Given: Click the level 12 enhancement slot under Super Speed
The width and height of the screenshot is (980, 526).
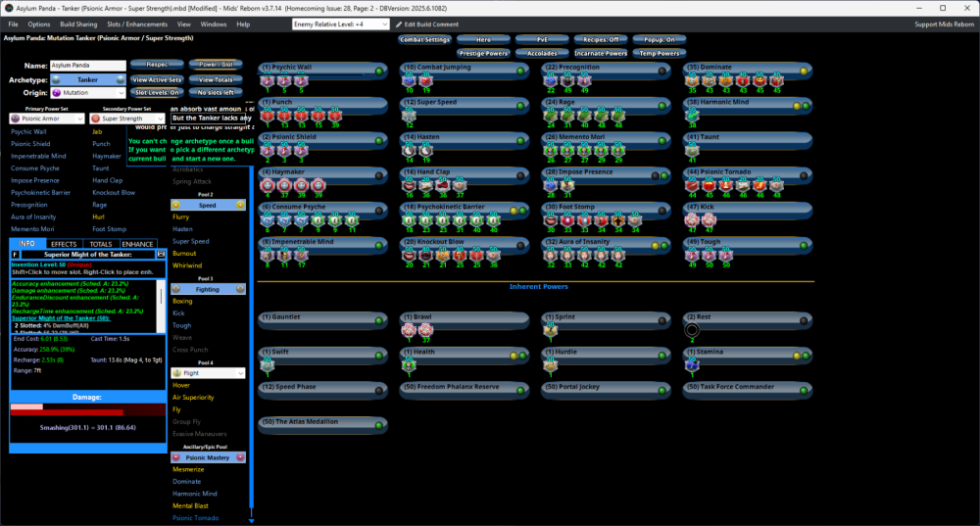Looking at the screenshot, I should (x=408, y=115).
